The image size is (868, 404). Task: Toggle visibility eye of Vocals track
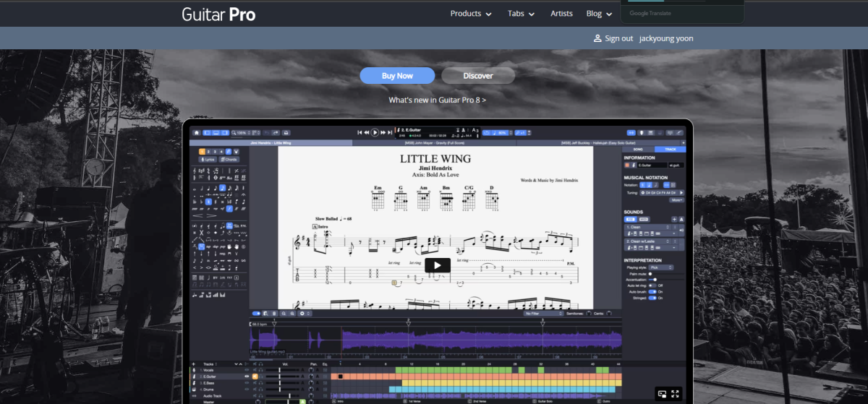pos(247,370)
